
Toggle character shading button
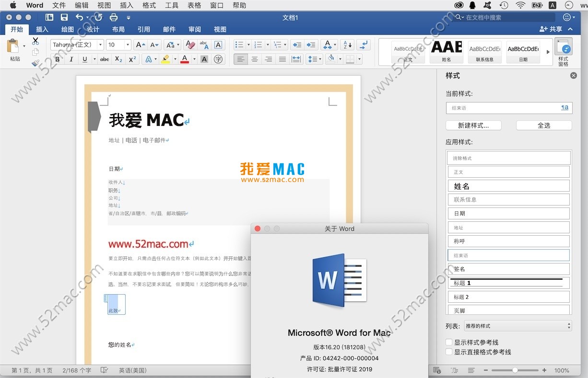(204, 59)
